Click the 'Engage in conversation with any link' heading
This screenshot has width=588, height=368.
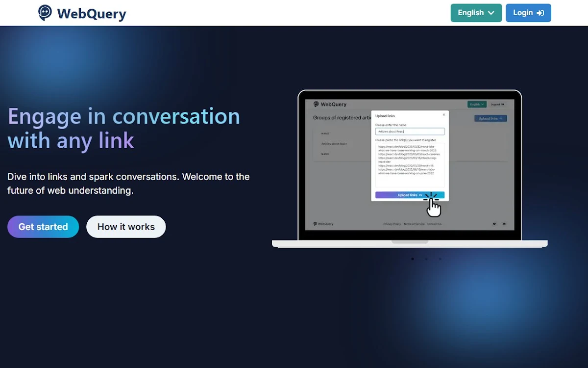pos(124,128)
